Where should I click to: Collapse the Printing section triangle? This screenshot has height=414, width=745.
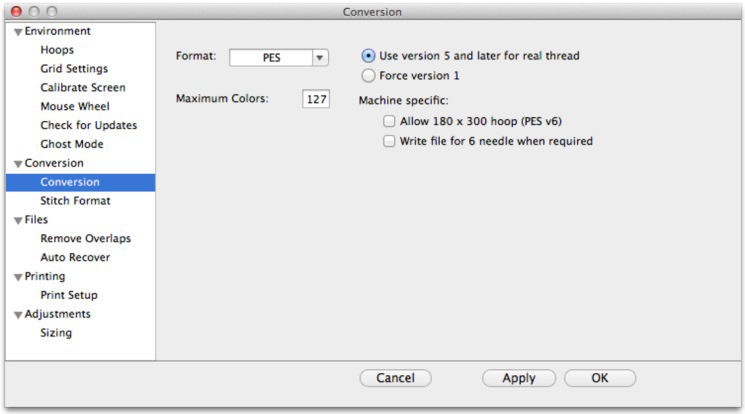(18, 277)
